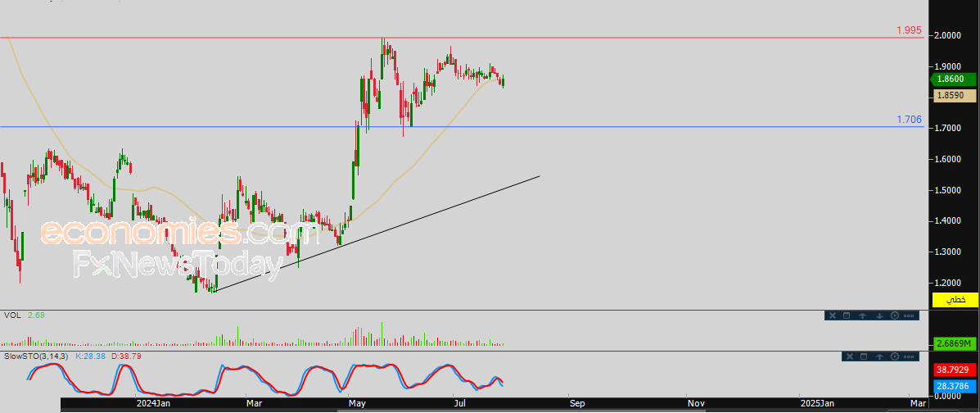
Task: Click the May date on time axis
Action: 358,404
